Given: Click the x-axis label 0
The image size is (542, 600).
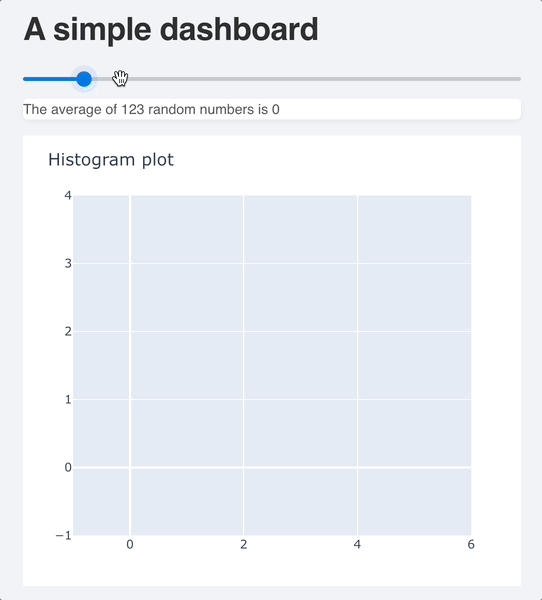Looking at the screenshot, I should click(130, 545).
